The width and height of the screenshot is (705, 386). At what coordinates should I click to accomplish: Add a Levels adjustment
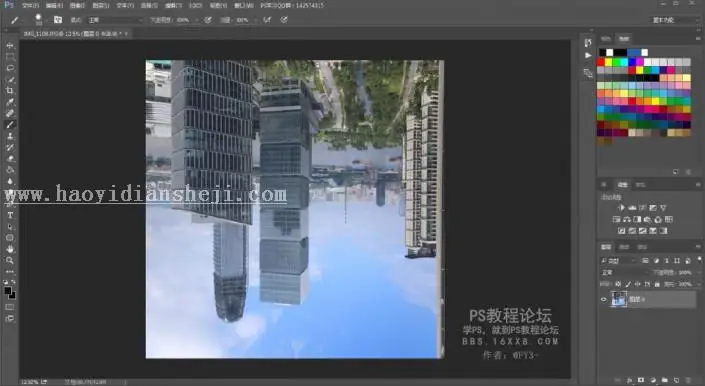pos(632,208)
